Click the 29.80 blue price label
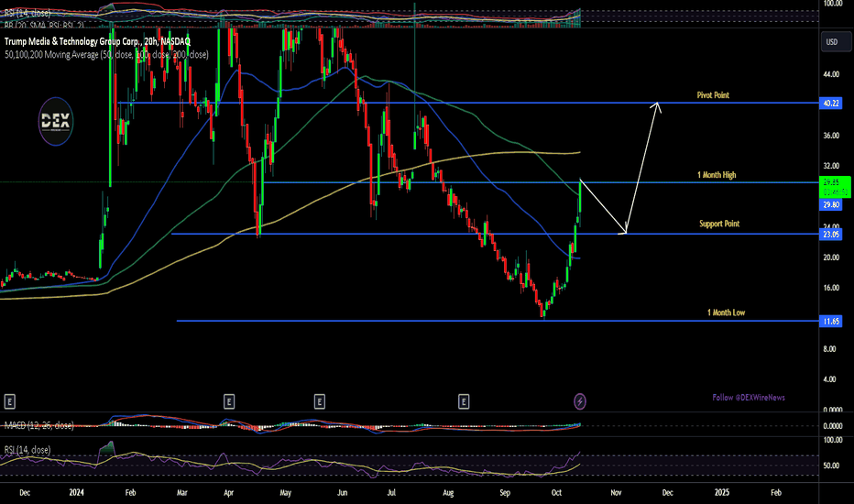 coord(830,205)
